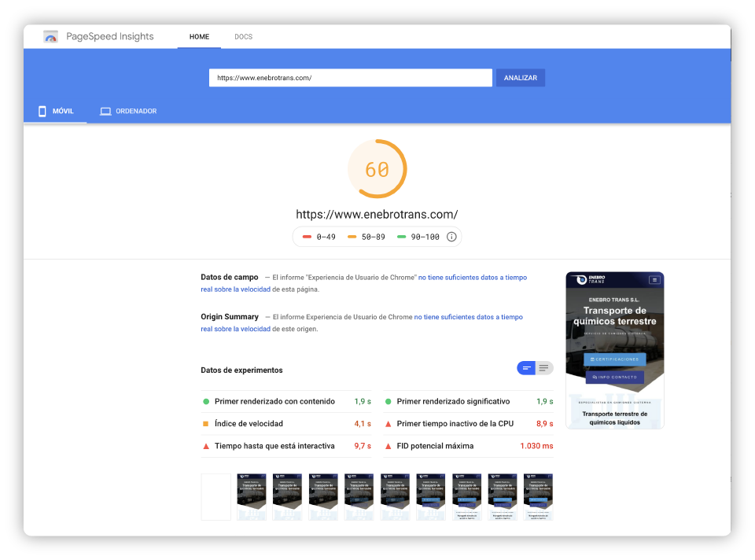Click the Primer renderizado con contenido metric
This screenshot has width=755, height=560.
click(x=286, y=402)
